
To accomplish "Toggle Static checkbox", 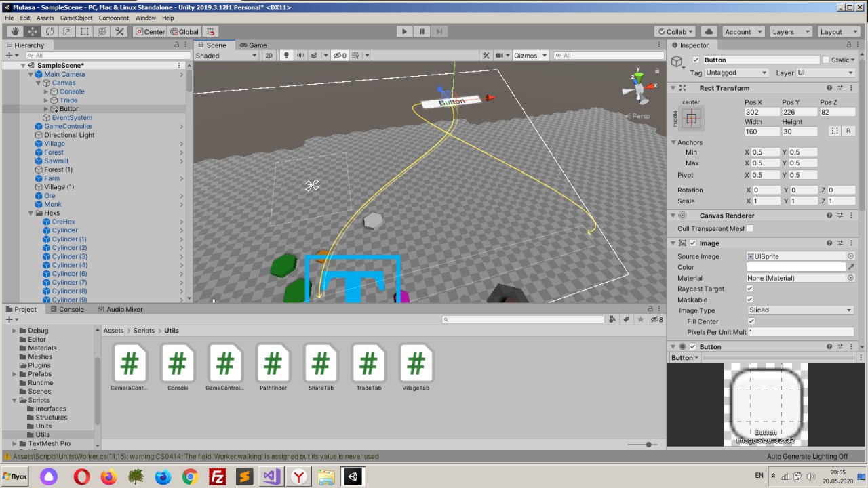I will (825, 60).
